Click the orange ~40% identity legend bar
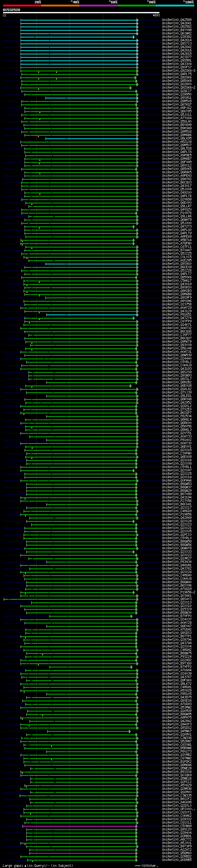The image size is (197, 868). [60, 6]
